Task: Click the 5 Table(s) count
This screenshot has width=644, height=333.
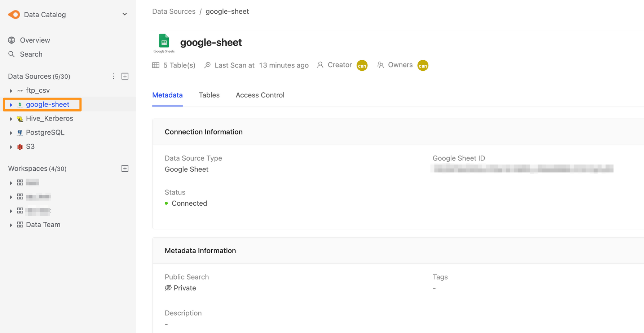Action: pyautogui.click(x=179, y=65)
